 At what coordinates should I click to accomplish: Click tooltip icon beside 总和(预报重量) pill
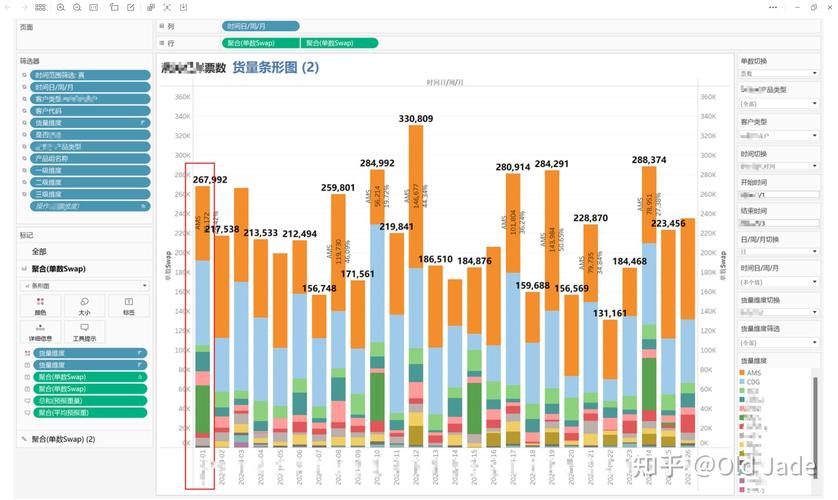27,401
